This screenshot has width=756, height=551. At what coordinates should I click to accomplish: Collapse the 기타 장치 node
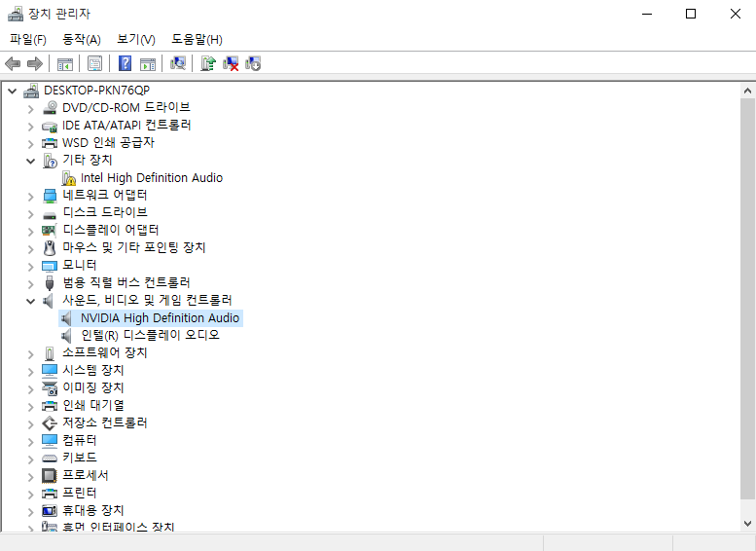pos(31,162)
